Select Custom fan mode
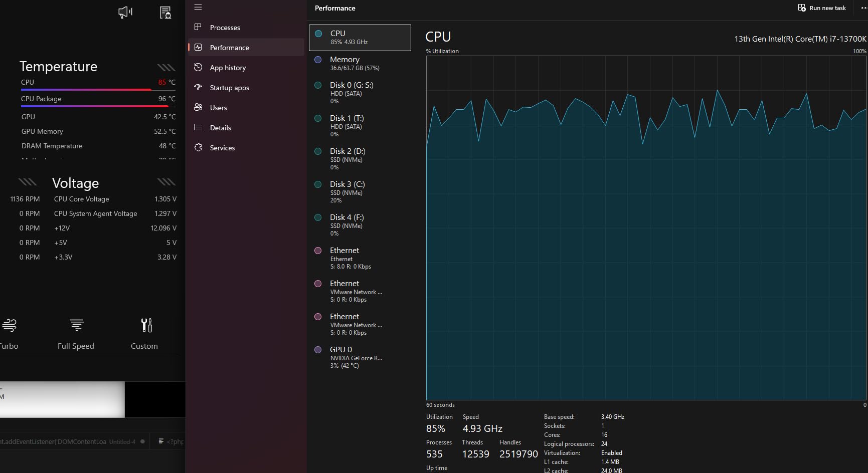Screen dimensions: 868x473 [144, 334]
